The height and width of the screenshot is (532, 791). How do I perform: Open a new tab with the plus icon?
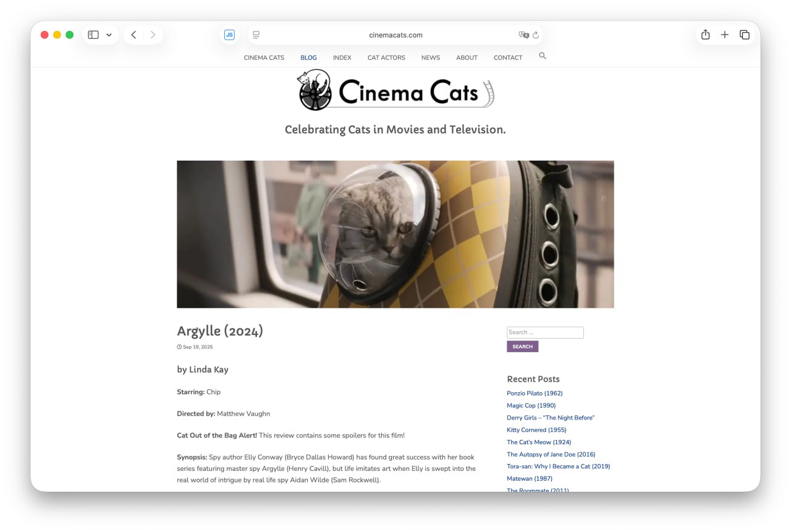725,35
